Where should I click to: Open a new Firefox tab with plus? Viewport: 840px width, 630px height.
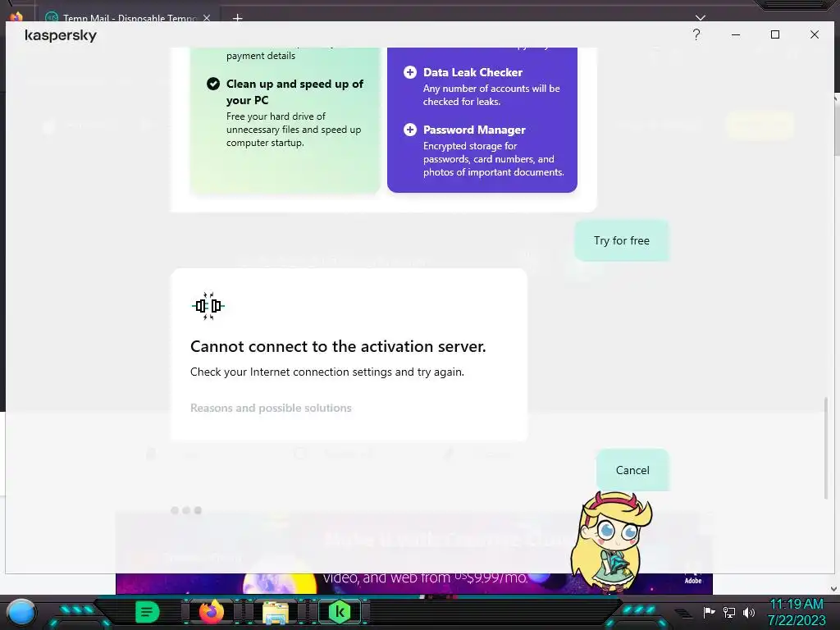click(x=237, y=18)
